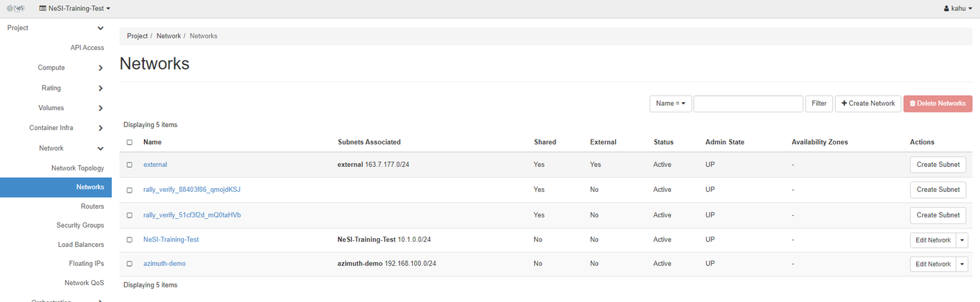The image size is (980, 302).
Task: Open azimuth-demo Edit Network dropdown arrow
Action: point(962,264)
